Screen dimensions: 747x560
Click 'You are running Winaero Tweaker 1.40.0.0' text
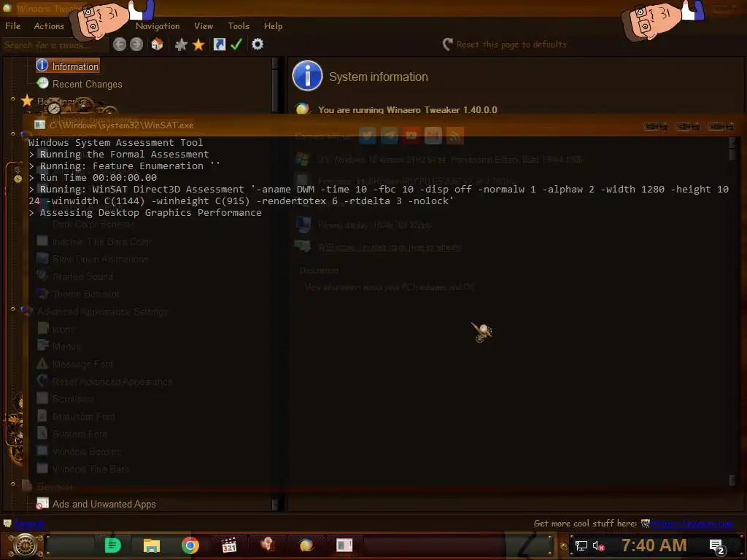[407, 109]
